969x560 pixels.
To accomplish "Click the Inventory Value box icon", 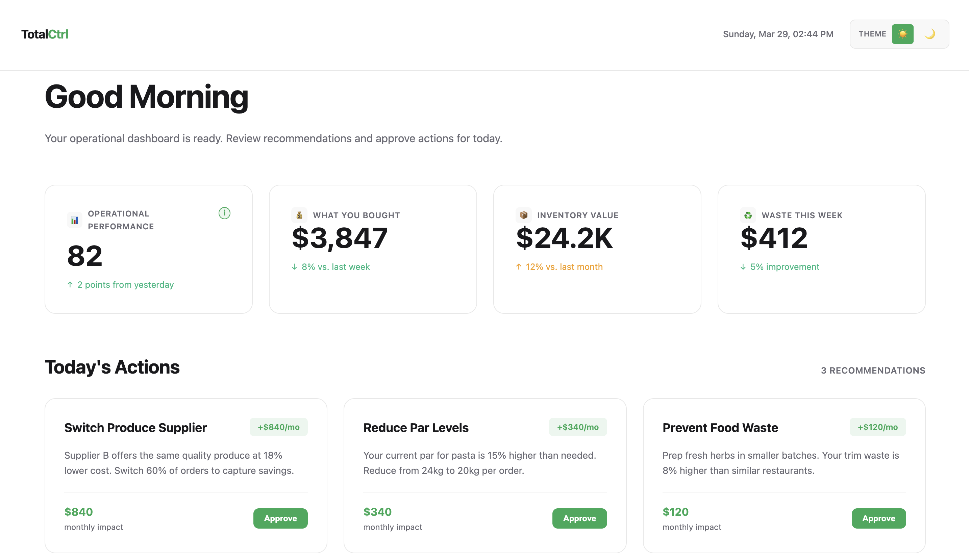I will tap(523, 215).
